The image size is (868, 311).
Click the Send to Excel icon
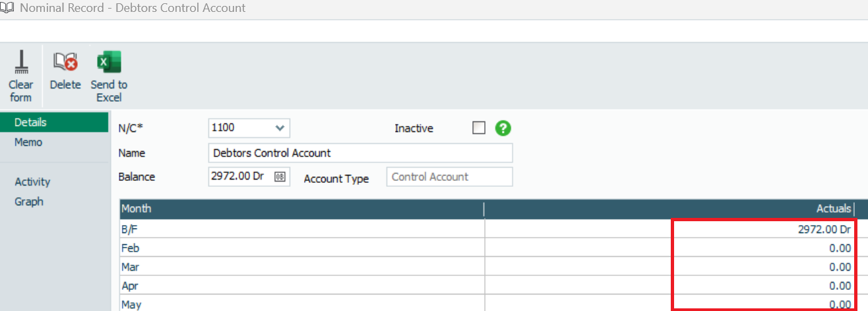(109, 63)
